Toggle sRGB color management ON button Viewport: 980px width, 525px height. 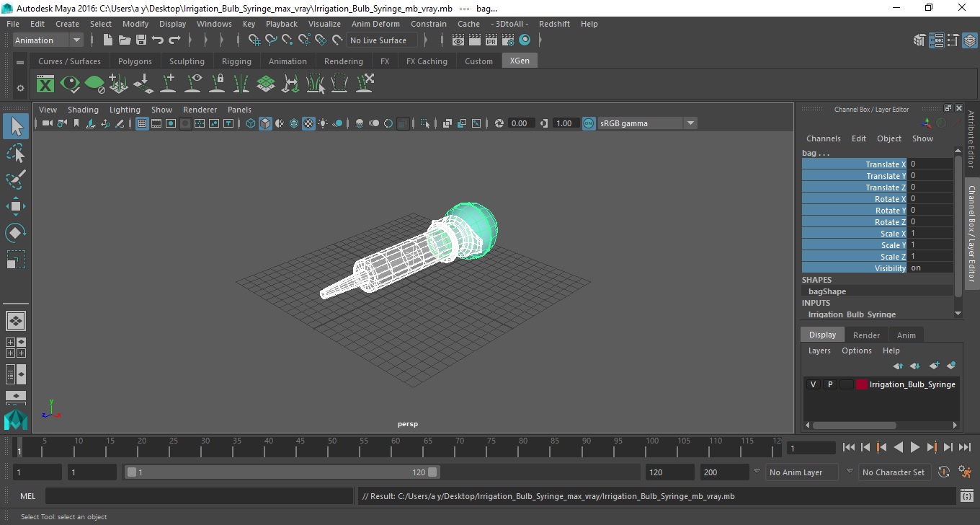click(589, 123)
